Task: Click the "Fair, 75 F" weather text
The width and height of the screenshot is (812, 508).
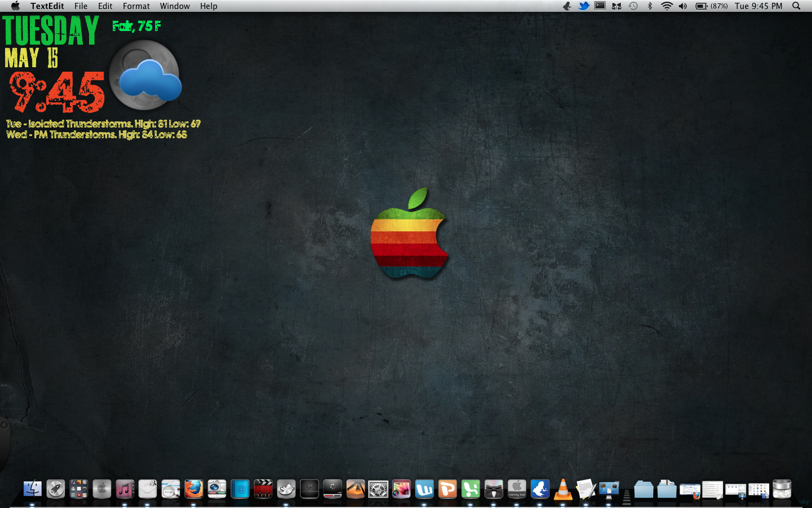Action: (x=136, y=26)
